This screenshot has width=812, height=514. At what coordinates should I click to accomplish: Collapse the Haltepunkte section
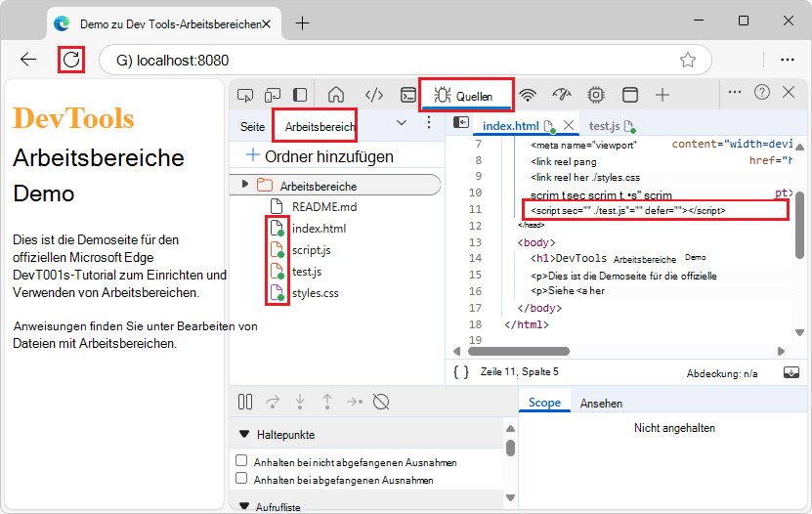[x=244, y=434]
